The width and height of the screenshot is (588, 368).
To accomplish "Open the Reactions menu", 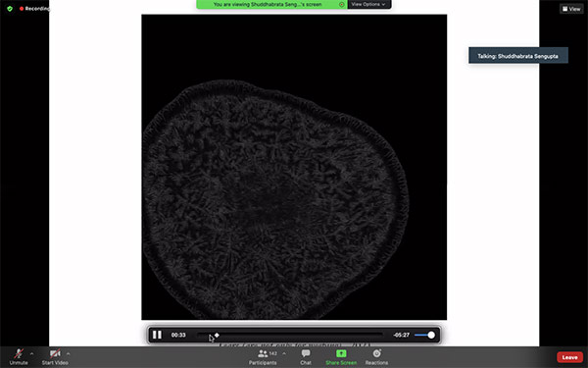I will click(376, 356).
